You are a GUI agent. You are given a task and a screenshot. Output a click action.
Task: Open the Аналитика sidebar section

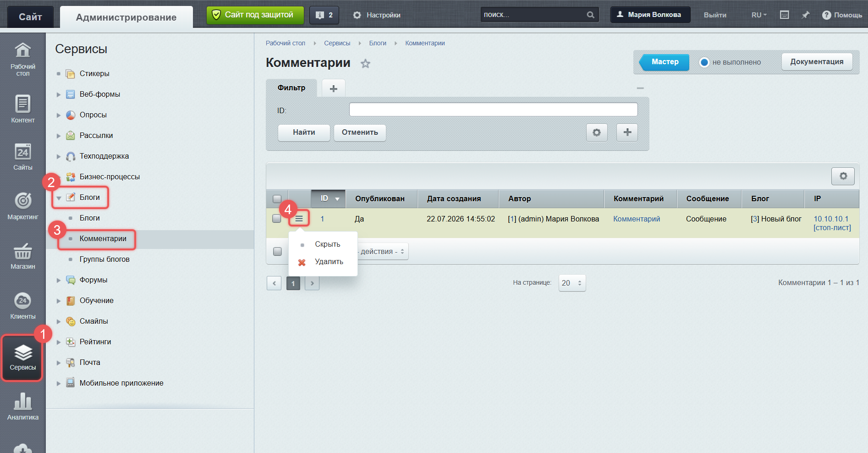point(23,406)
